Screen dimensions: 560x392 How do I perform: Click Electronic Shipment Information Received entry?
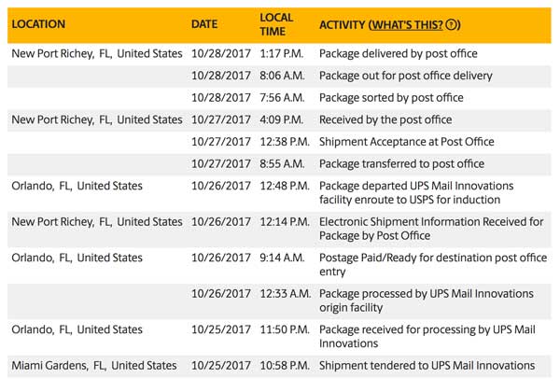tap(431, 229)
